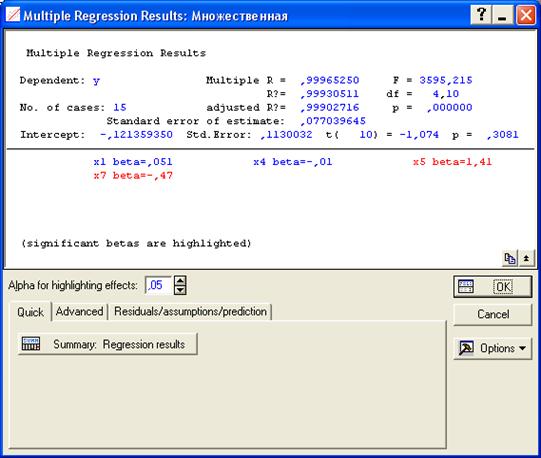The height and width of the screenshot is (458, 541).
Task: Click the Cancel button
Action: click(493, 314)
